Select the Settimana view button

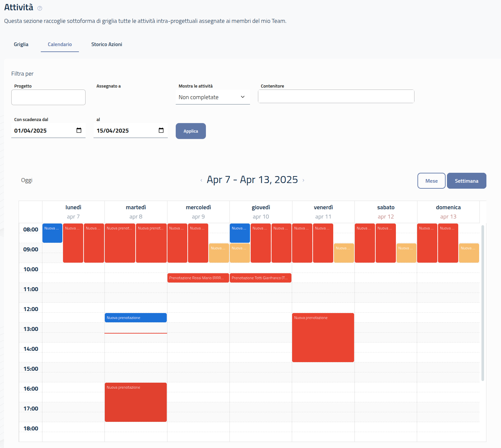[x=466, y=181]
